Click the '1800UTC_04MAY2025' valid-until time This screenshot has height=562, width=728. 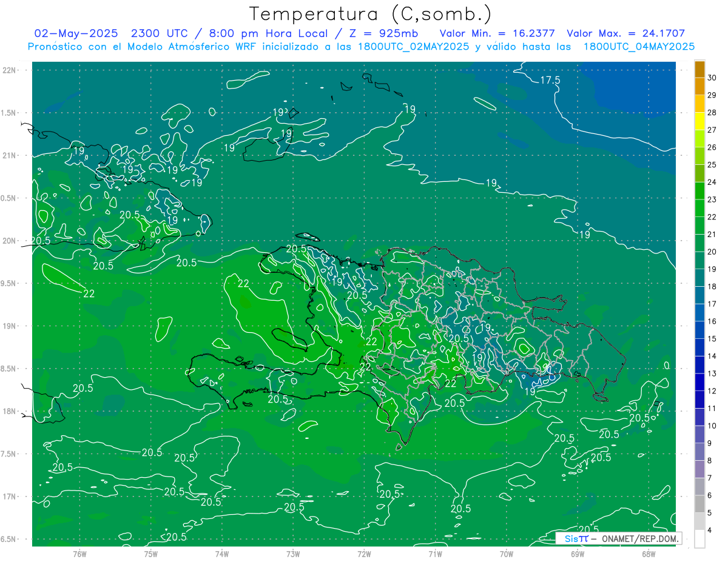(x=639, y=47)
